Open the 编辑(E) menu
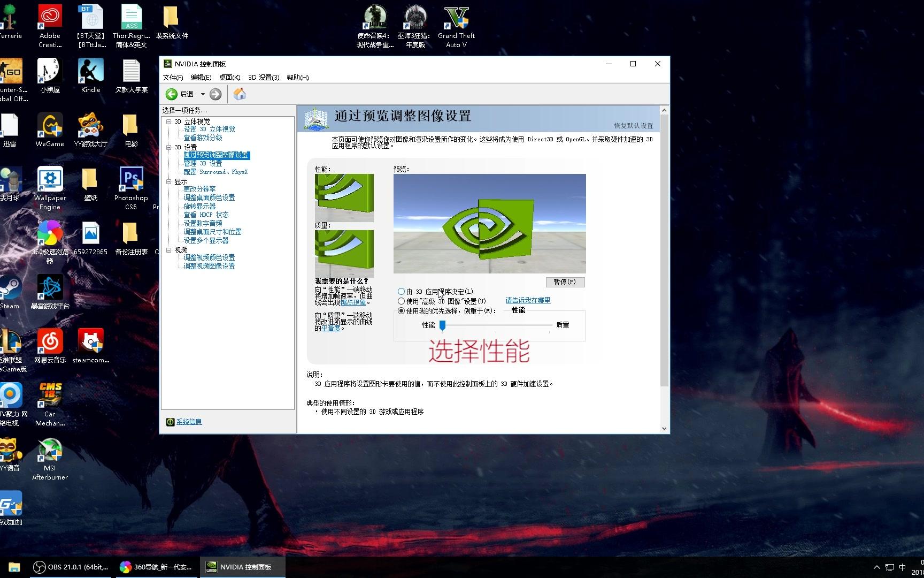Screen dimensions: 924x578 pyautogui.click(x=201, y=78)
